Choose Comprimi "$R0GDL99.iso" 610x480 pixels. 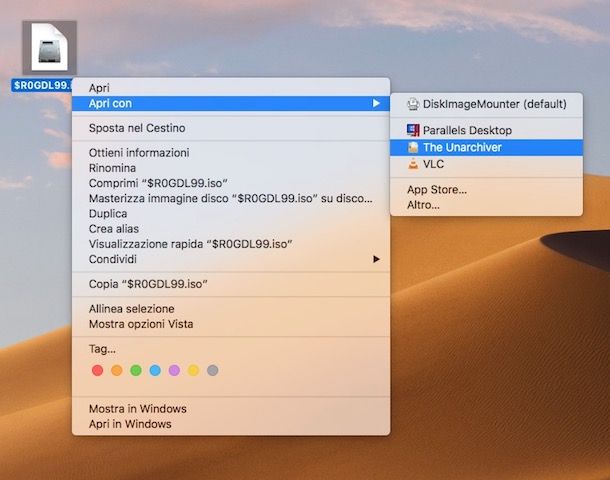[231, 183]
